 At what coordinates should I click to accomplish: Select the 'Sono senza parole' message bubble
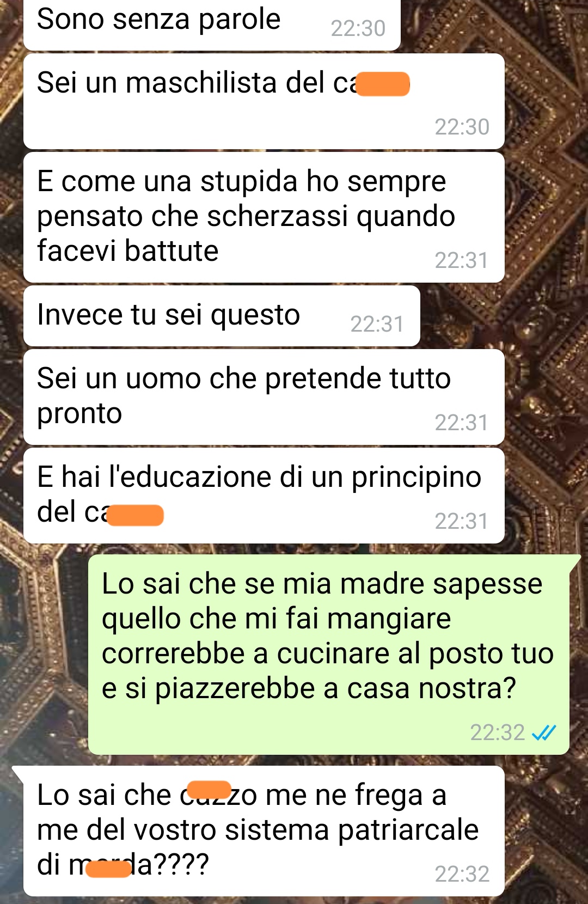click(212, 25)
